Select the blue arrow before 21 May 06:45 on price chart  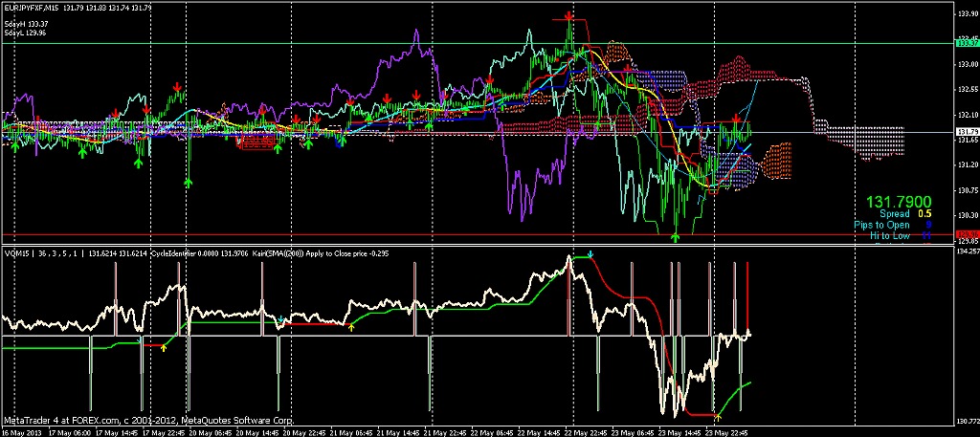pyautogui.click(x=338, y=143)
